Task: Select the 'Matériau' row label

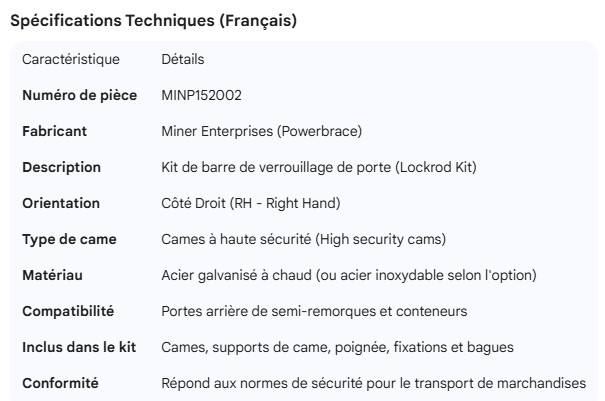Action: click(x=52, y=275)
